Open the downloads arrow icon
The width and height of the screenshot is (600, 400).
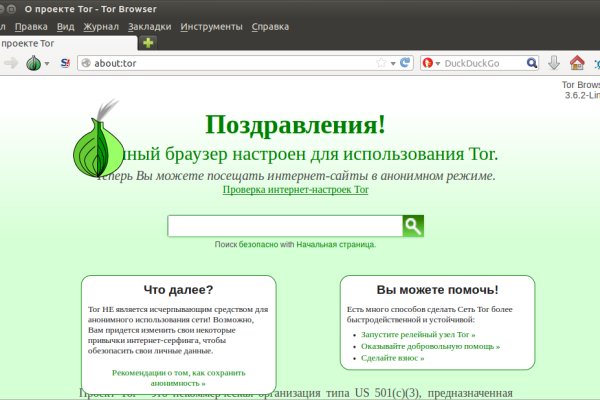click(x=554, y=63)
